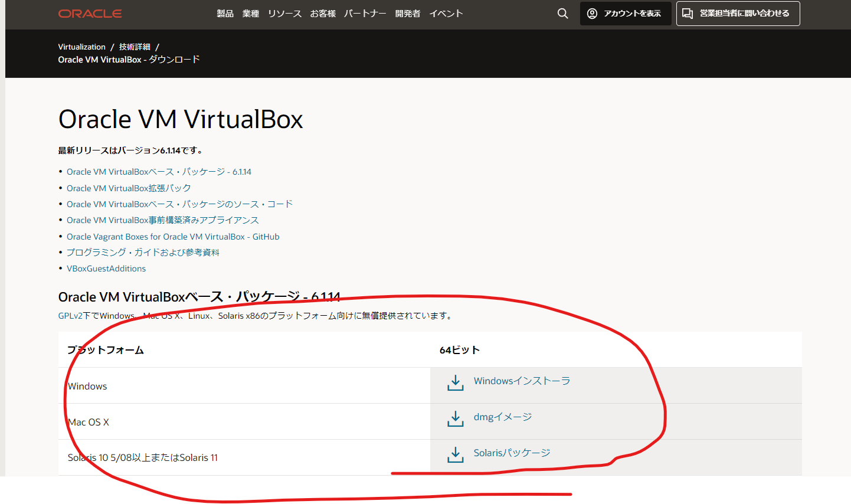Open the 業種 menu
This screenshot has height=504, width=851.
click(251, 14)
